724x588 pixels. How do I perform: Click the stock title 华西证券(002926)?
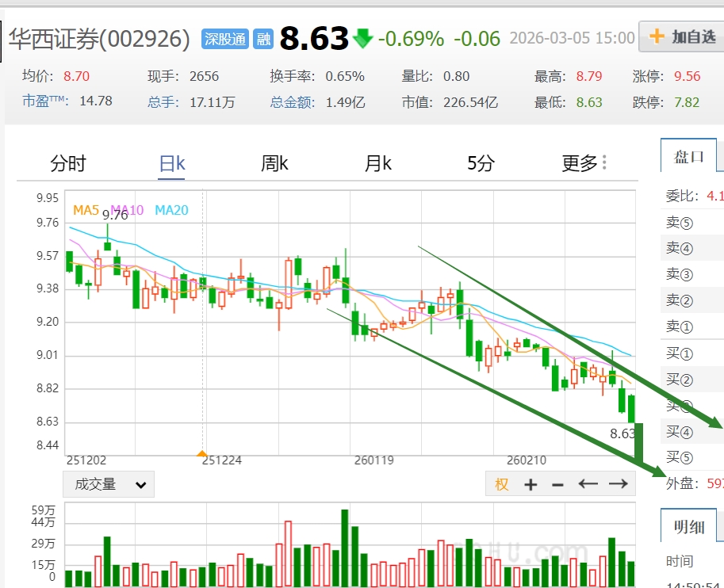pyautogui.click(x=99, y=40)
